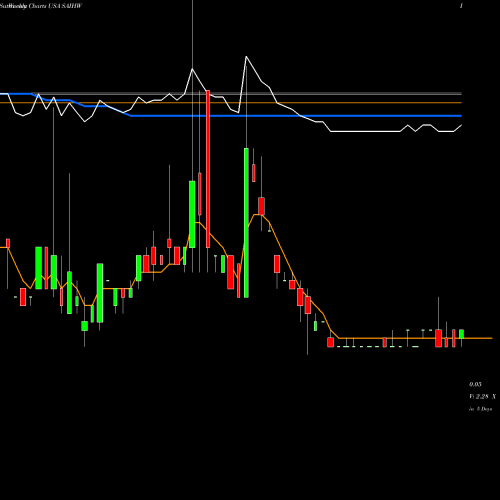
Task: Click the red candle with the tall wick at the right
Action: (438, 338)
